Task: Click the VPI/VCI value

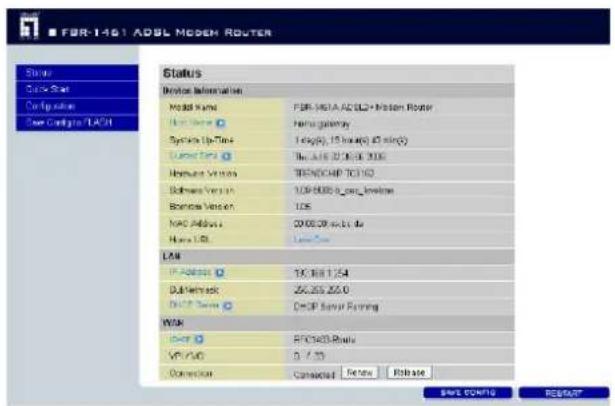Action: pos(309,356)
